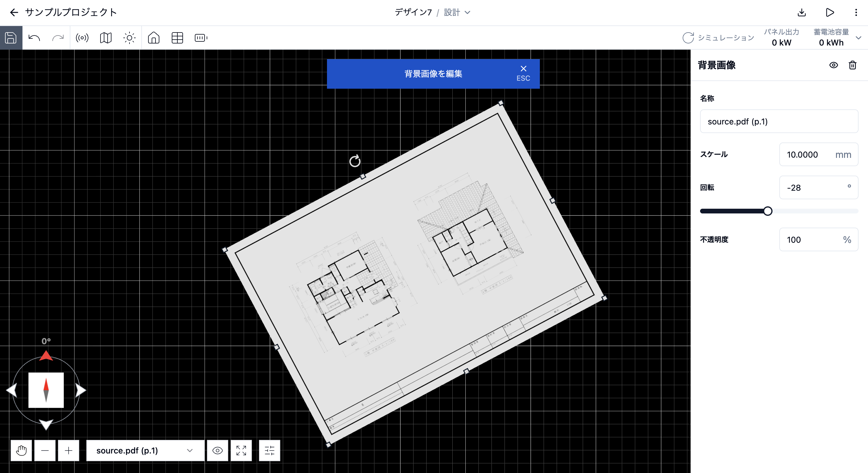Zoom in with the plus button
The image size is (868, 473).
point(68,451)
